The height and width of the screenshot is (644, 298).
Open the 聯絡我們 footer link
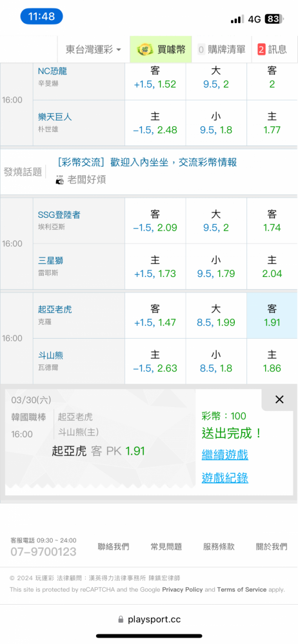pyautogui.click(x=113, y=547)
